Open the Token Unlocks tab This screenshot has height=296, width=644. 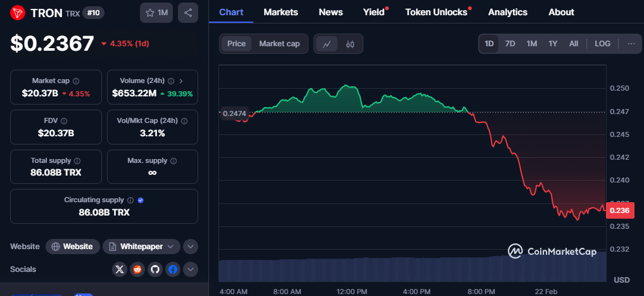click(x=436, y=12)
